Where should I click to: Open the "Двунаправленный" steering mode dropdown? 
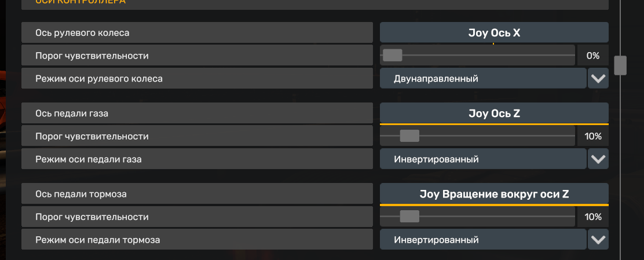click(483, 78)
